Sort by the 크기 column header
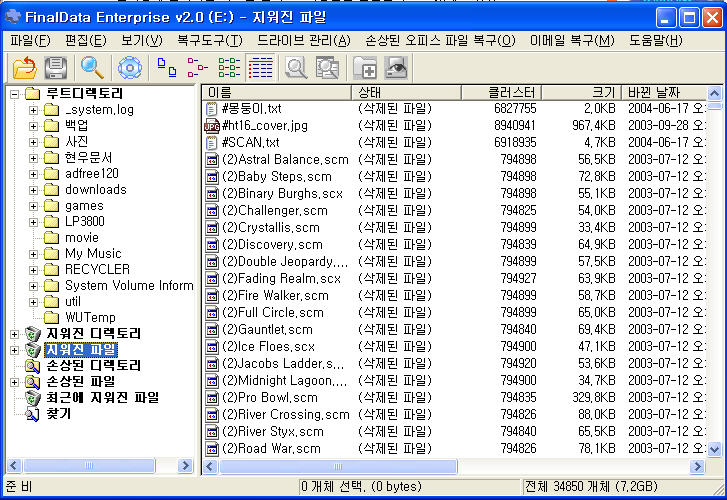 pos(581,92)
